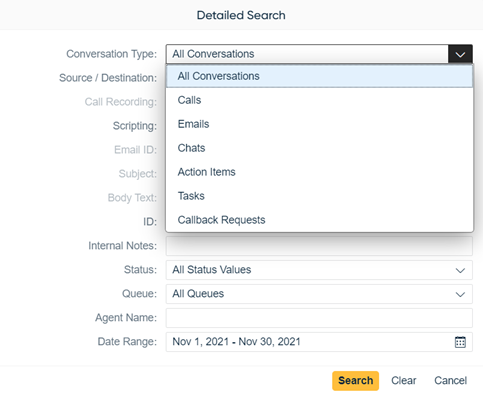Focus the Agent Name input field
This screenshot has height=395, width=483.
point(319,318)
